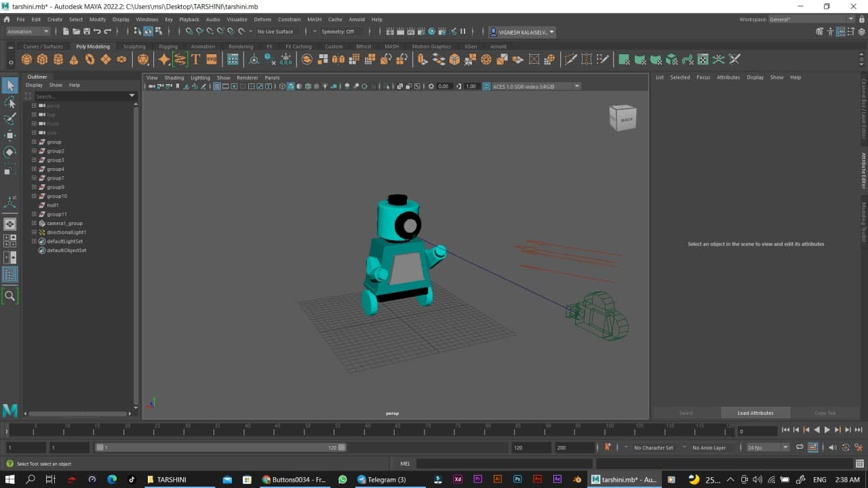
Task: Play the animation forwards
Action: pyautogui.click(x=827, y=430)
